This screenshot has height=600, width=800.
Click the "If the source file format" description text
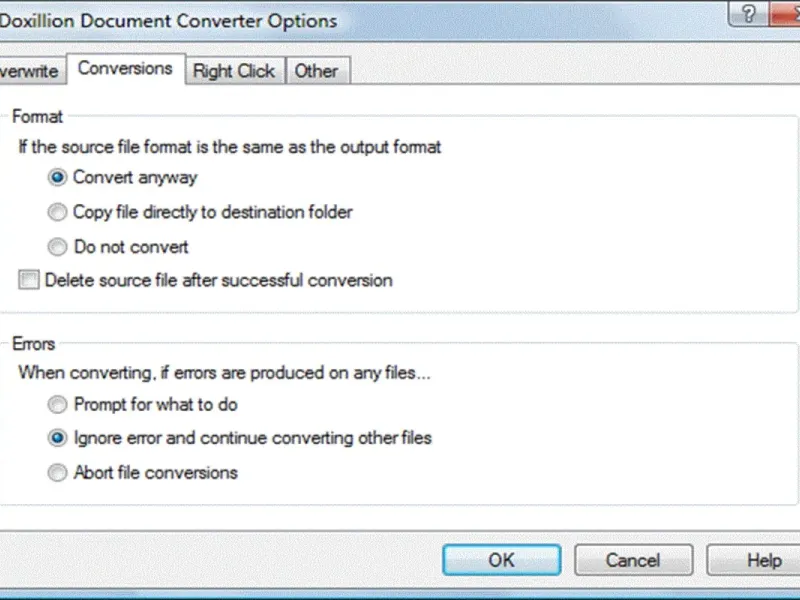[x=230, y=147]
